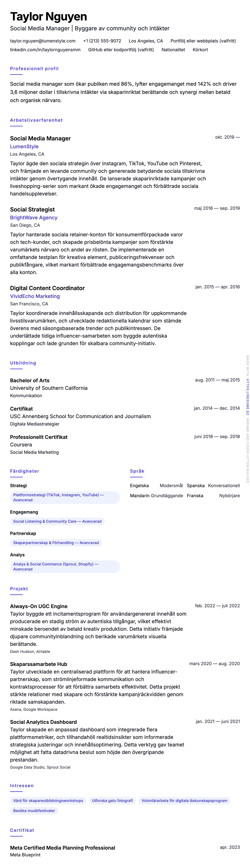The height and width of the screenshot is (868, 250).
Task: Select the Volontärarbeta för digitala läskunskapsprogram tag
Action: tap(184, 801)
